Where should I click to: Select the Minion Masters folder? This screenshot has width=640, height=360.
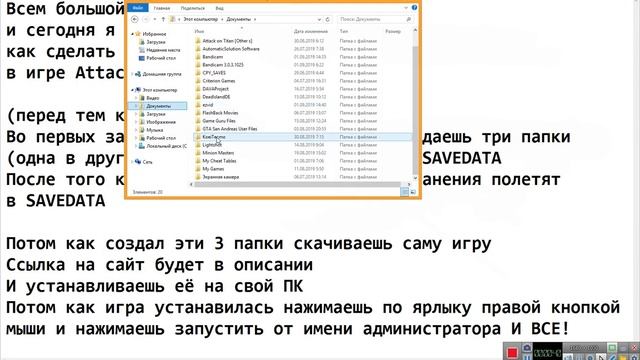pyautogui.click(x=218, y=153)
